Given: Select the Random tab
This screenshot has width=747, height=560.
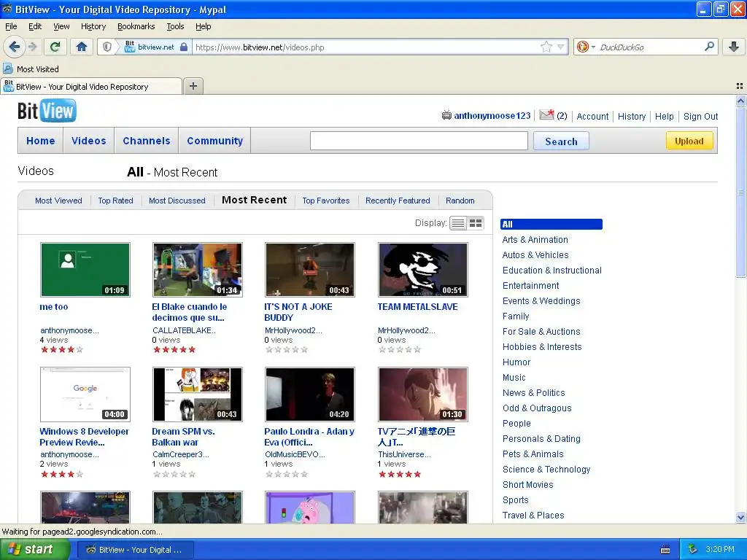Looking at the screenshot, I should pos(460,201).
